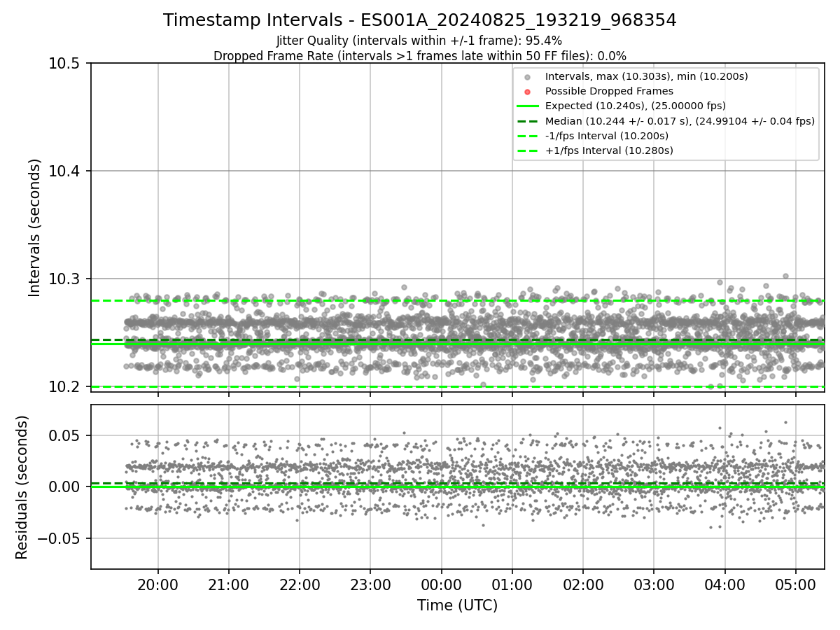The width and height of the screenshot is (840, 630).
Task: Click the solid green Expected legend line
Action: click(x=528, y=106)
